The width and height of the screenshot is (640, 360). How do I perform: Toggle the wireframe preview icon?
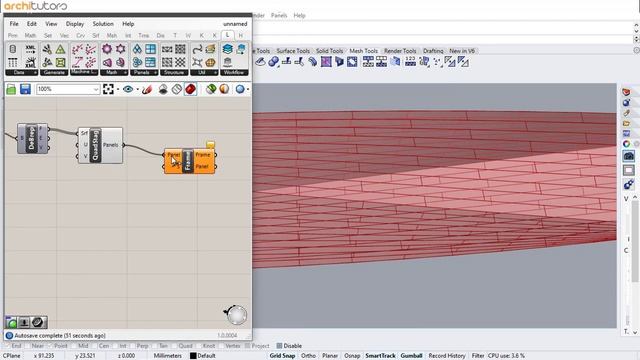coord(176,89)
